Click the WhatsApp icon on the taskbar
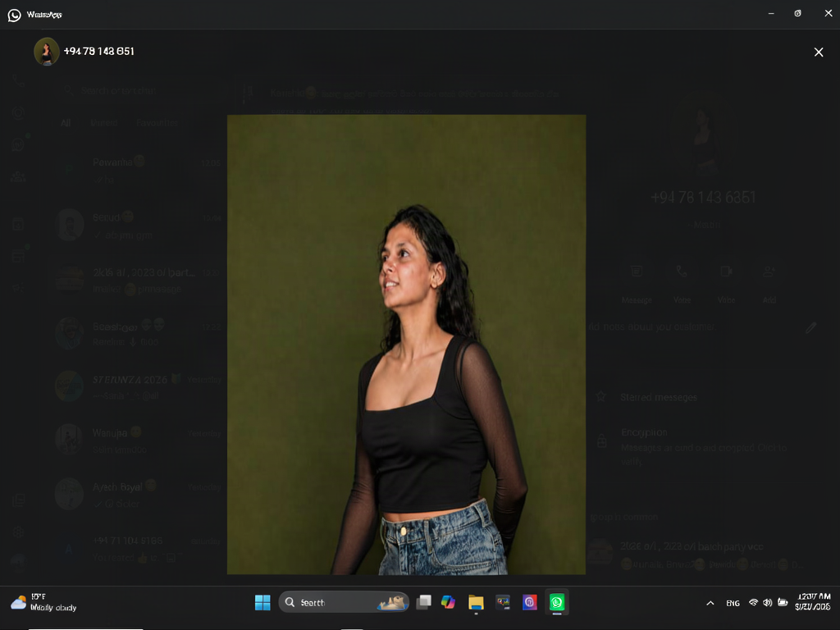Viewport: 840px width, 630px height. click(x=557, y=603)
